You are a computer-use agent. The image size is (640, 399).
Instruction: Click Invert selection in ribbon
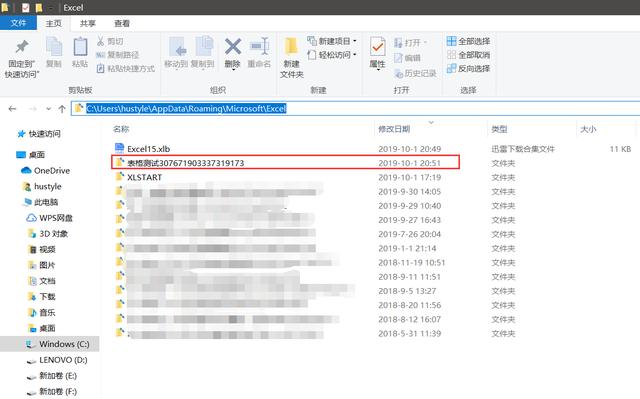(x=468, y=68)
